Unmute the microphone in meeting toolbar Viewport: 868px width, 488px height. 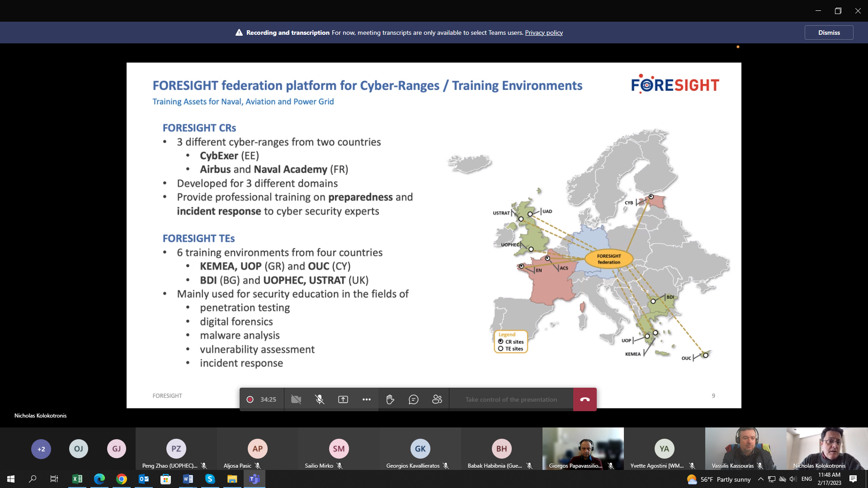tap(320, 399)
